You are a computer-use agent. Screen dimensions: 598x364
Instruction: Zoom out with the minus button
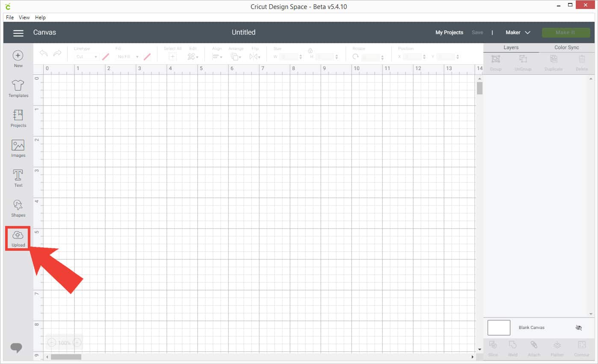pyautogui.click(x=51, y=343)
